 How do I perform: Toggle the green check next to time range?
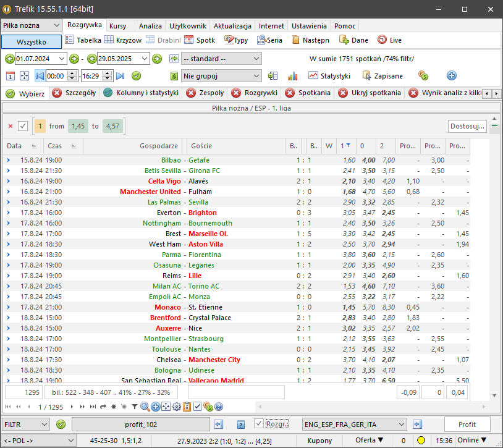pyautogui.click(x=137, y=76)
